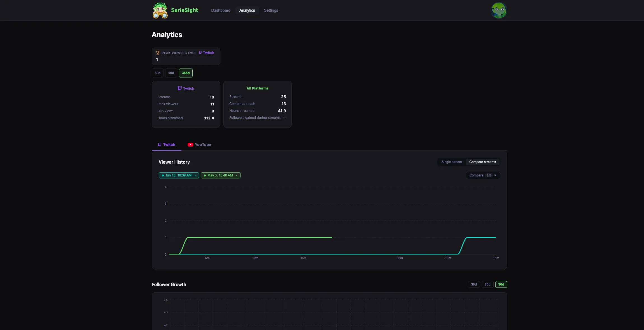Click the Viewer History heading

click(x=174, y=162)
